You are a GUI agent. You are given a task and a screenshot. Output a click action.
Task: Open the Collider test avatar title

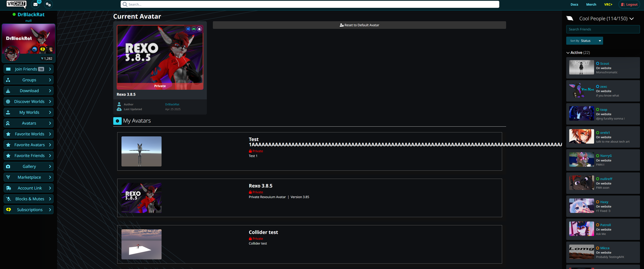(263, 232)
